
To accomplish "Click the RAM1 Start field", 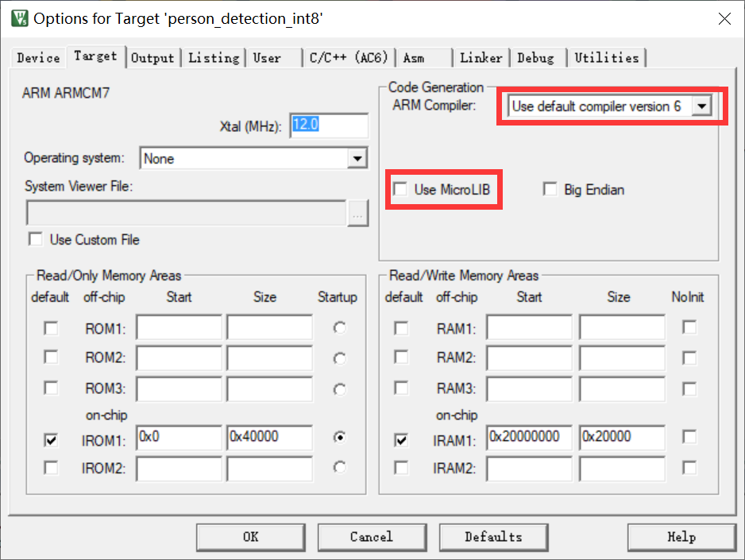I will coord(530,326).
